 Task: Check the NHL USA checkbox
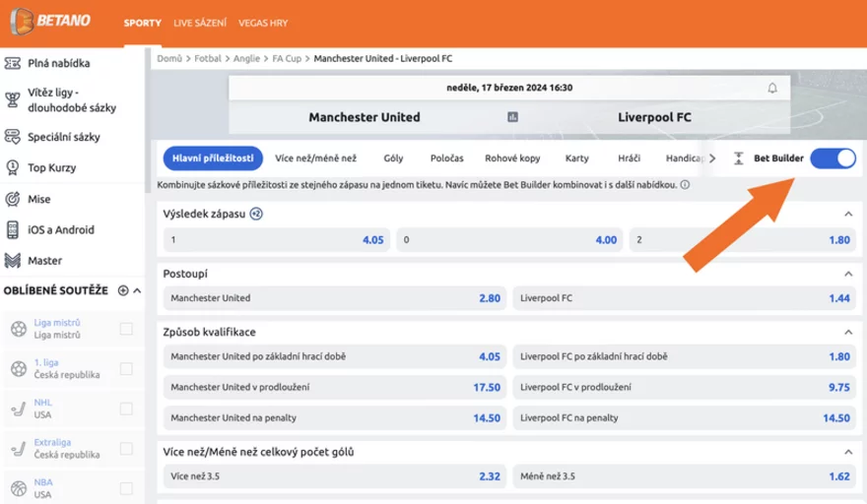tap(126, 409)
